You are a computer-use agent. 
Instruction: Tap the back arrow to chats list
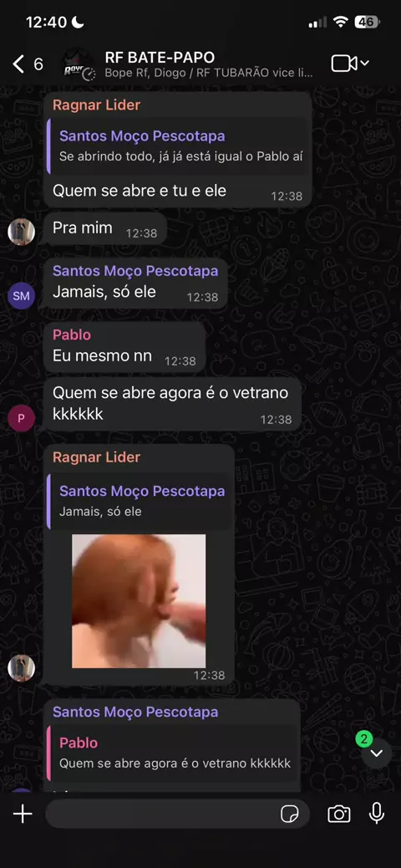(x=18, y=64)
